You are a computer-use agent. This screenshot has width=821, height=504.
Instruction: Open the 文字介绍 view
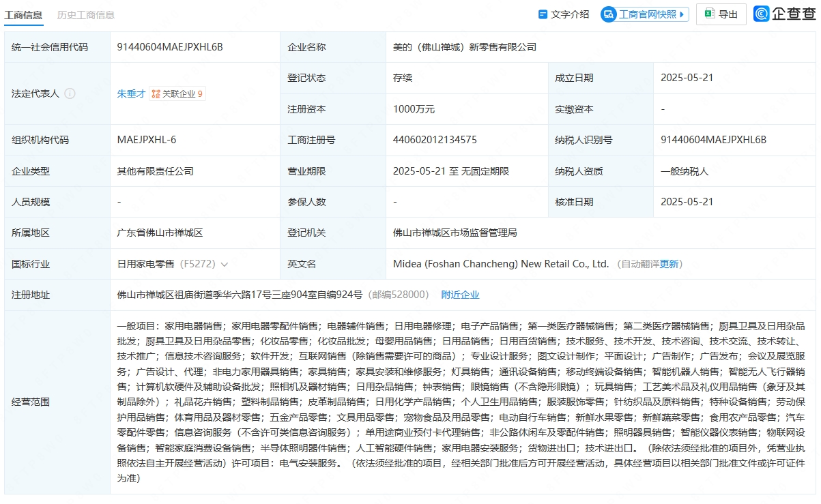pyautogui.click(x=564, y=14)
